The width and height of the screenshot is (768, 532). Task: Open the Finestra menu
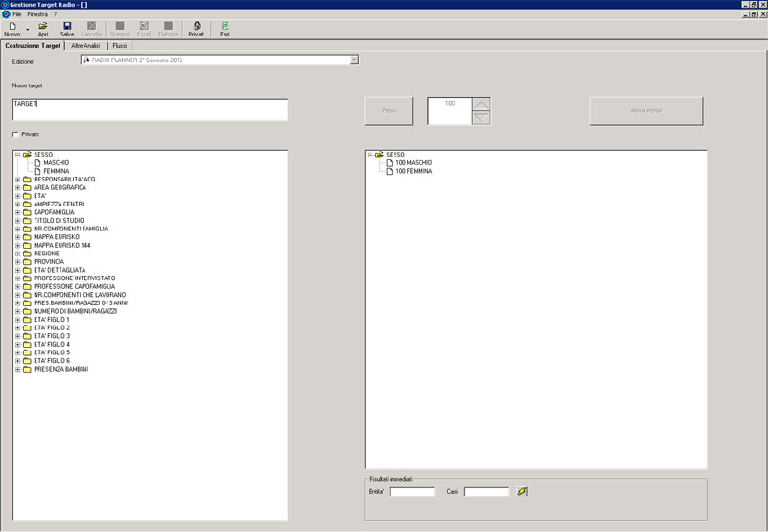pos(37,14)
